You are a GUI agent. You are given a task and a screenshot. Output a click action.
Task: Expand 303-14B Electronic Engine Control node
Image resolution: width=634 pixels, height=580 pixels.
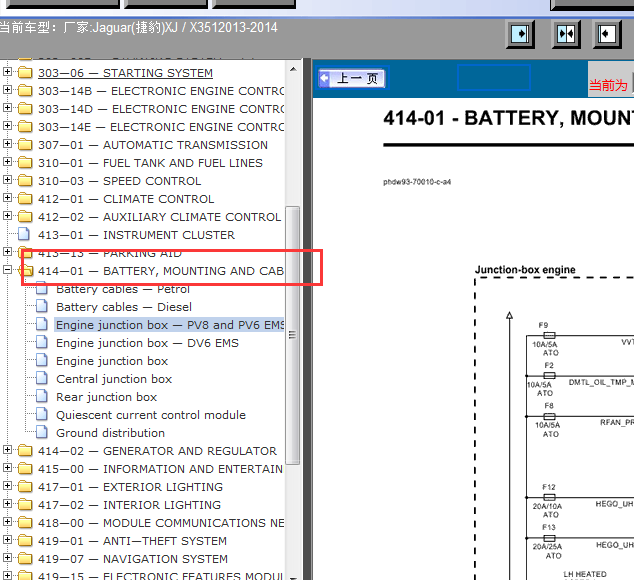7,90
